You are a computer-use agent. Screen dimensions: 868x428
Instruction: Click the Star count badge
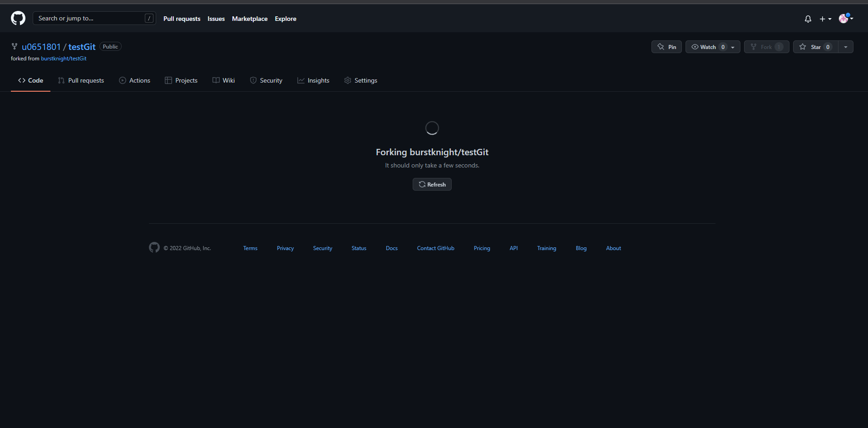point(828,47)
